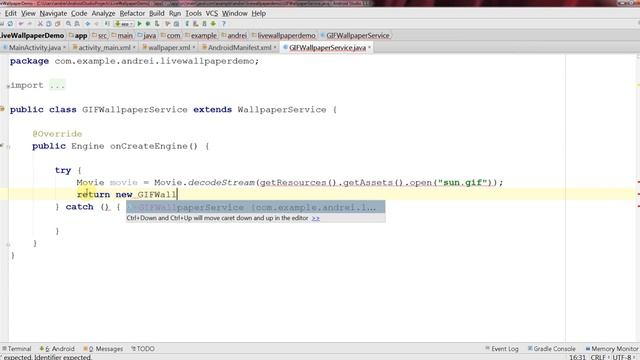Open the Tools menu
The width and height of the screenshot is (640, 360).
(193, 13)
